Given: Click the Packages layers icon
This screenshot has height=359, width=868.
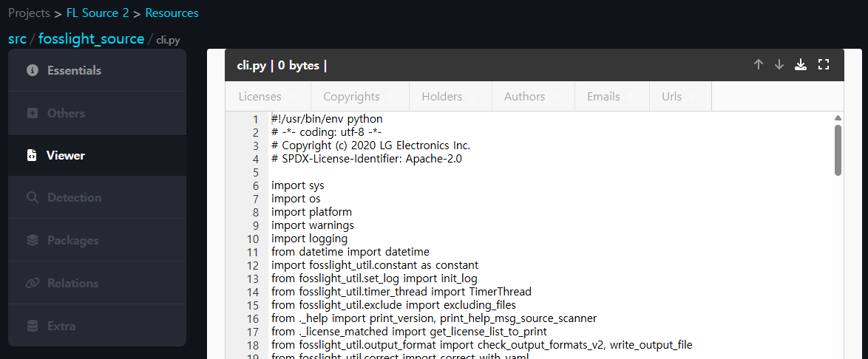Looking at the screenshot, I should pos(33,240).
